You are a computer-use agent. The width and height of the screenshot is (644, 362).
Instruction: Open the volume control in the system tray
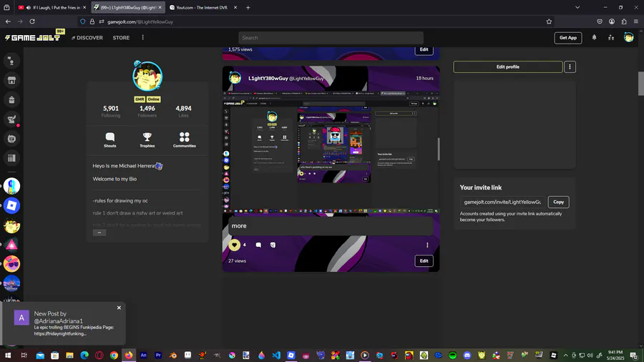pos(590,356)
